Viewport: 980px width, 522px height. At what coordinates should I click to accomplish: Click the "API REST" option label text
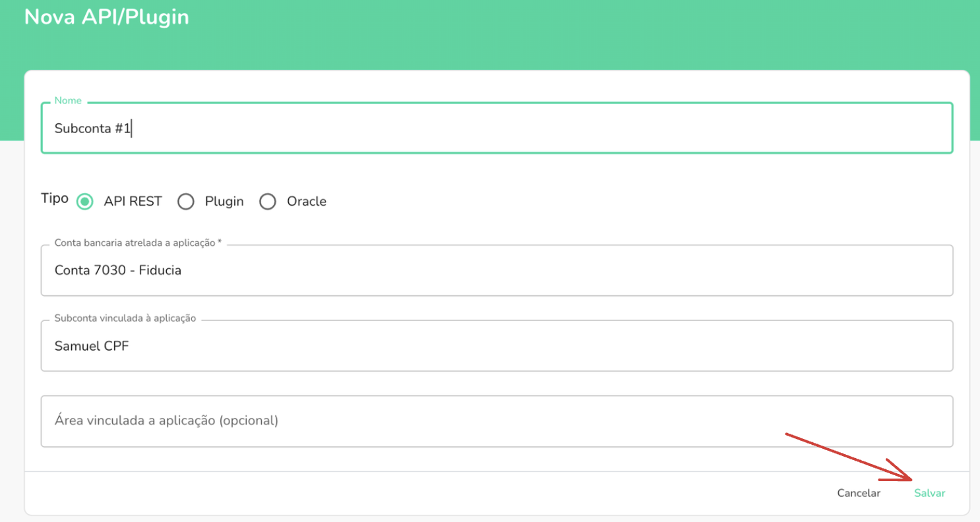point(133,202)
